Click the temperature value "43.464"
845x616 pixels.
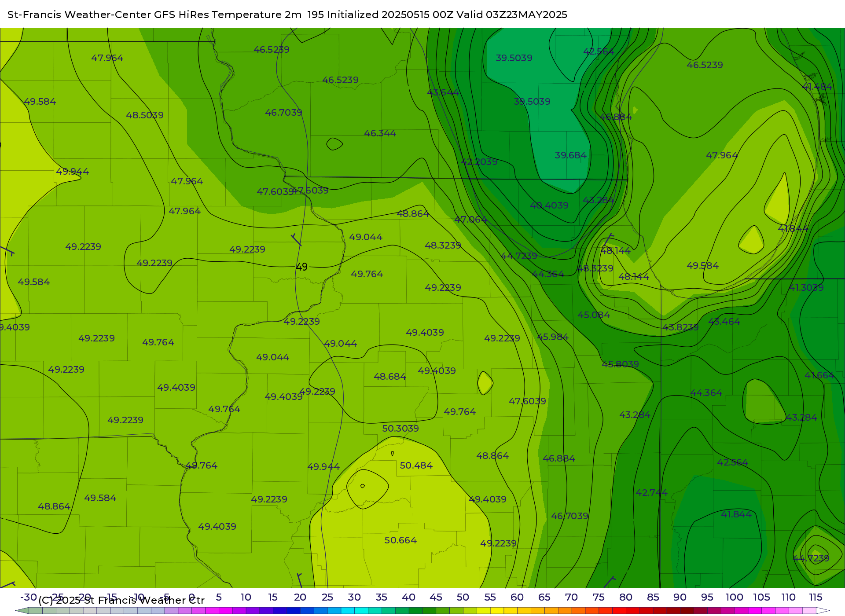pyautogui.click(x=724, y=321)
